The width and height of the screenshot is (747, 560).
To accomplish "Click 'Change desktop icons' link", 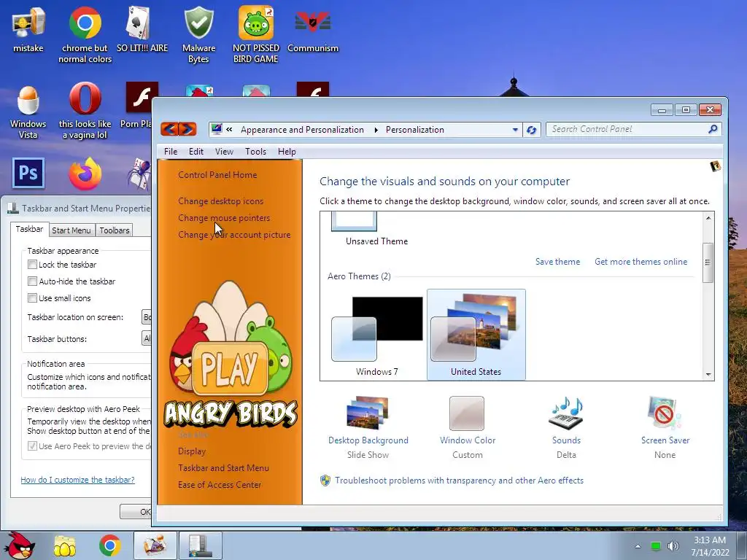I will (x=220, y=201).
